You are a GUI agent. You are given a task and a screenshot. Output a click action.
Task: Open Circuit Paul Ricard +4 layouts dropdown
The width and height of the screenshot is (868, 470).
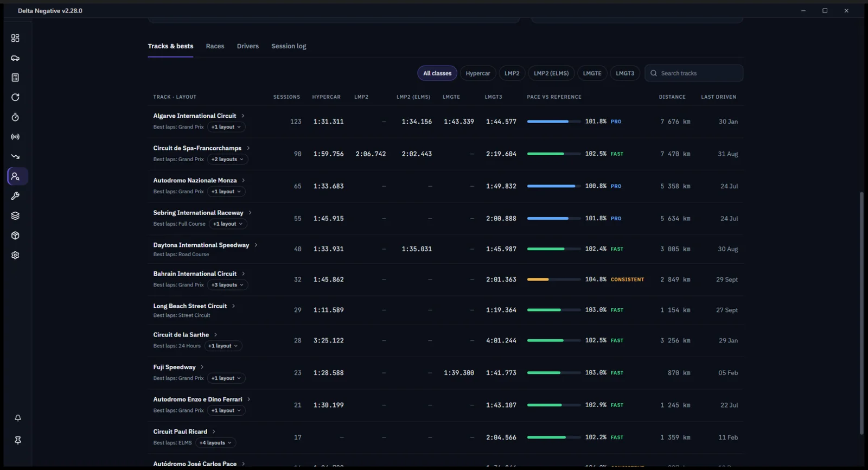[x=216, y=443]
